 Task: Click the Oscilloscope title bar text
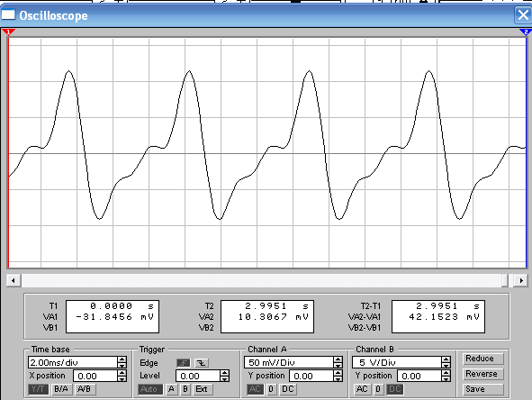pos(53,15)
